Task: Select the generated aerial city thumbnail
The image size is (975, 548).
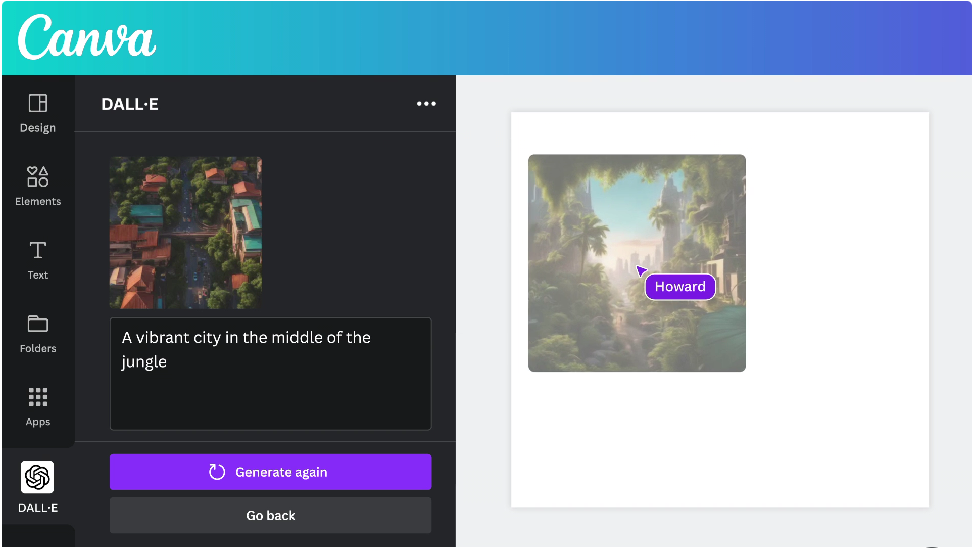Action: 185,232
